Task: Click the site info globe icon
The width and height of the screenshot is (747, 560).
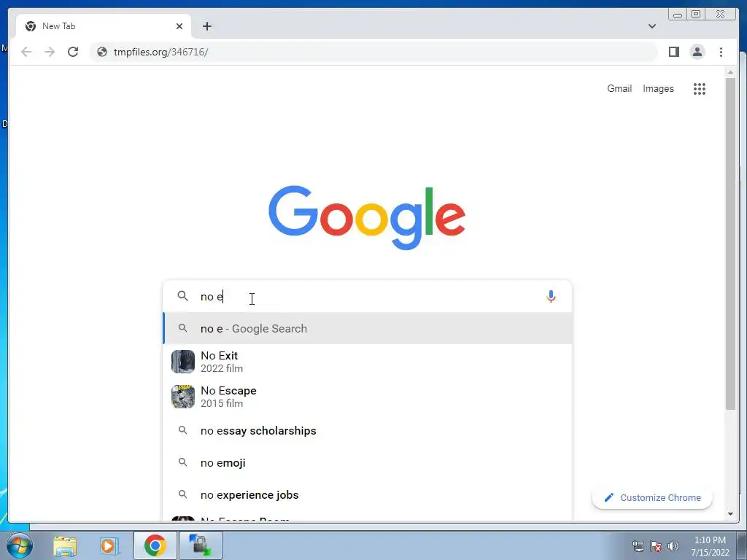Action: tap(102, 52)
